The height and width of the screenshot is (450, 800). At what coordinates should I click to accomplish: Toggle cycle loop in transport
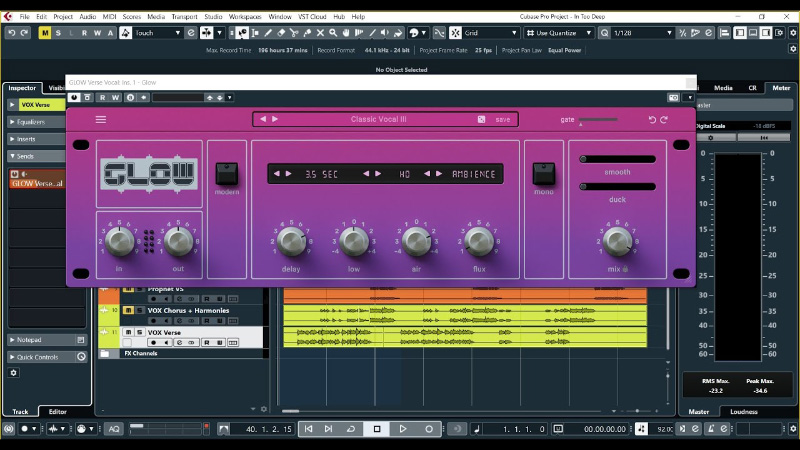(351, 429)
